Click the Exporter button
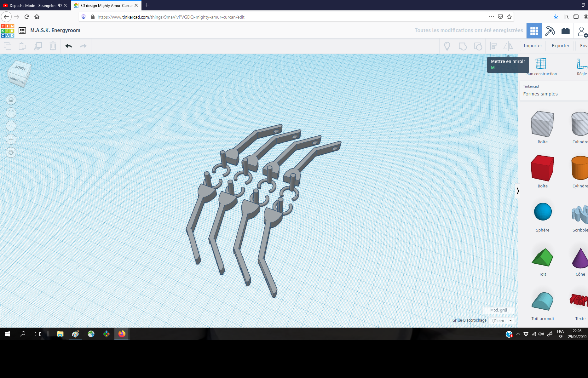This screenshot has height=378, width=588. (561, 46)
